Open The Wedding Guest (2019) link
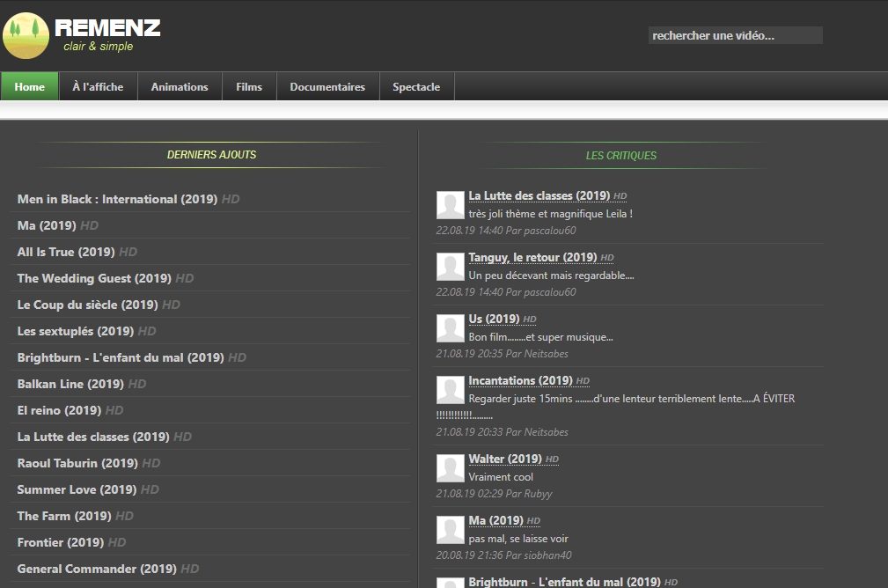 [x=94, y=278]
